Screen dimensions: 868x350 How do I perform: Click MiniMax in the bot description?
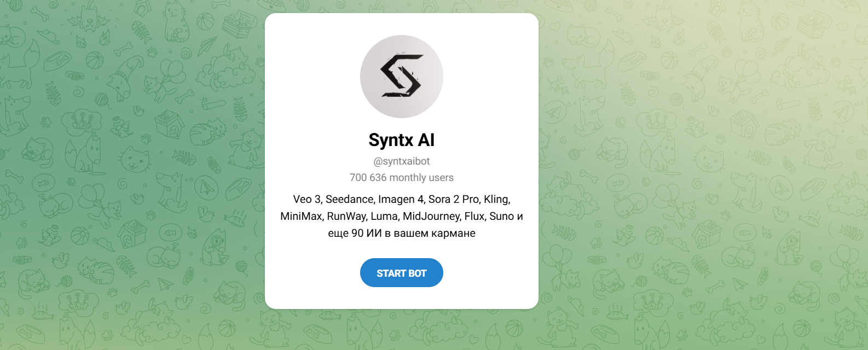(301, 216)
